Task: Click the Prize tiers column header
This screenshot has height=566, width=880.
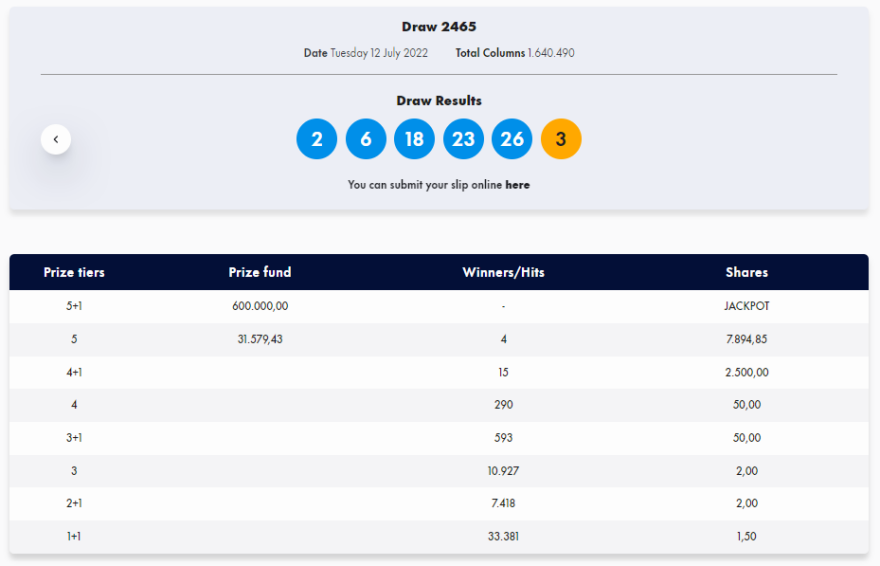Action: pos(74,272)
